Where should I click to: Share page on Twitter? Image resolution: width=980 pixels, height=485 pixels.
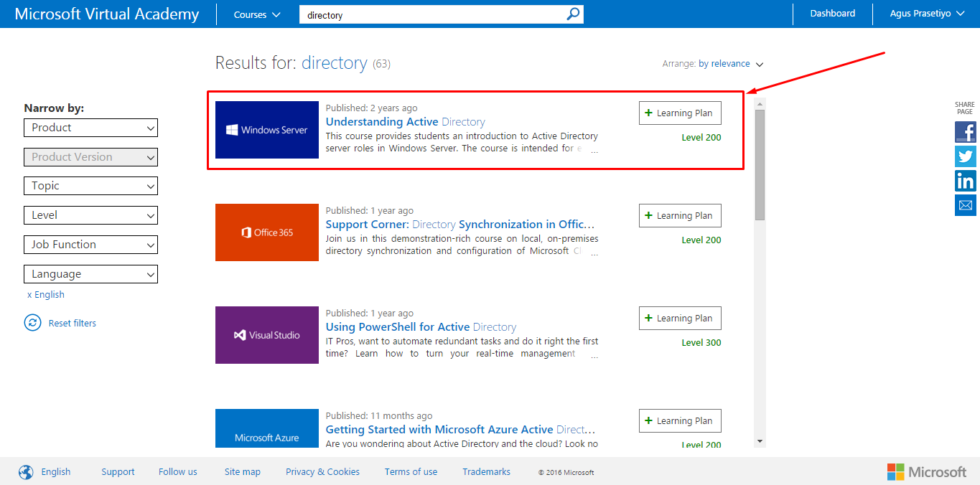(966, 156)
